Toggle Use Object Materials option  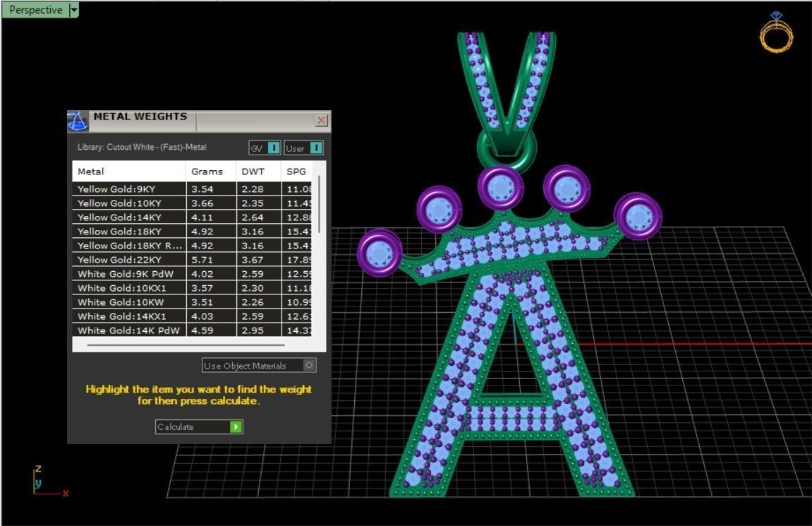[259, 365]
